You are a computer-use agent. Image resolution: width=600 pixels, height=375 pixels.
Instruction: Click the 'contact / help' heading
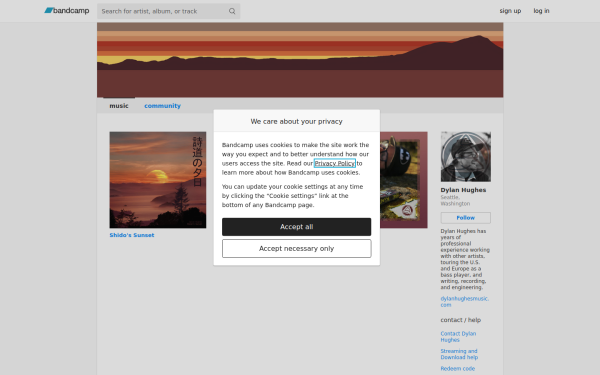460,320
